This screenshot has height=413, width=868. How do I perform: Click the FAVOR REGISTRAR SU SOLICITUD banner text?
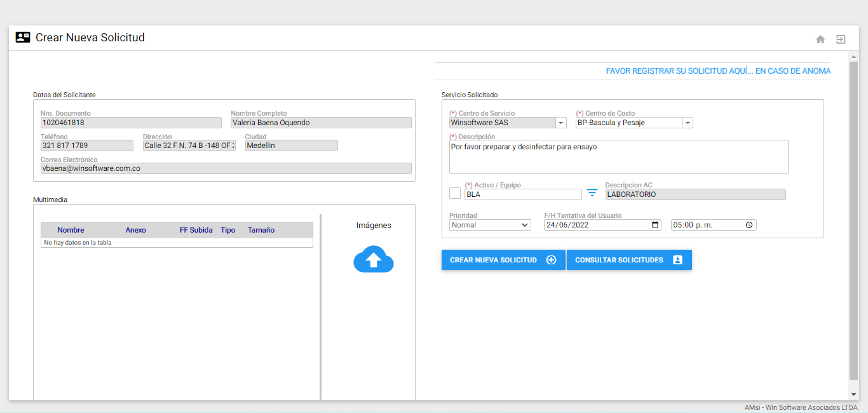click(x=718, y=71)
